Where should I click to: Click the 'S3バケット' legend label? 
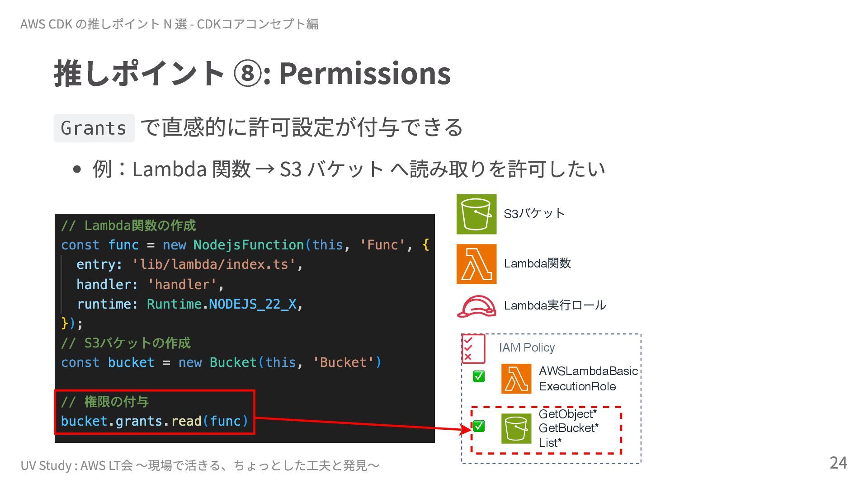point(534,214)
